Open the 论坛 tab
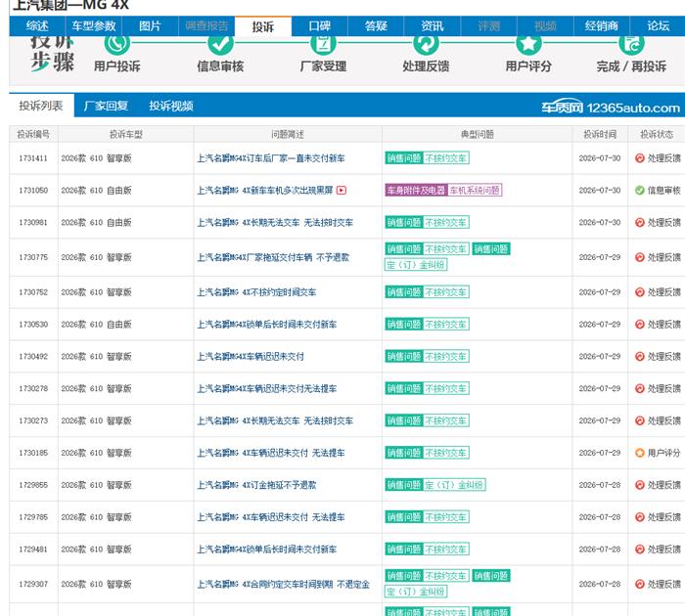Screen dimensions: 685x616 tap(658, 26)
